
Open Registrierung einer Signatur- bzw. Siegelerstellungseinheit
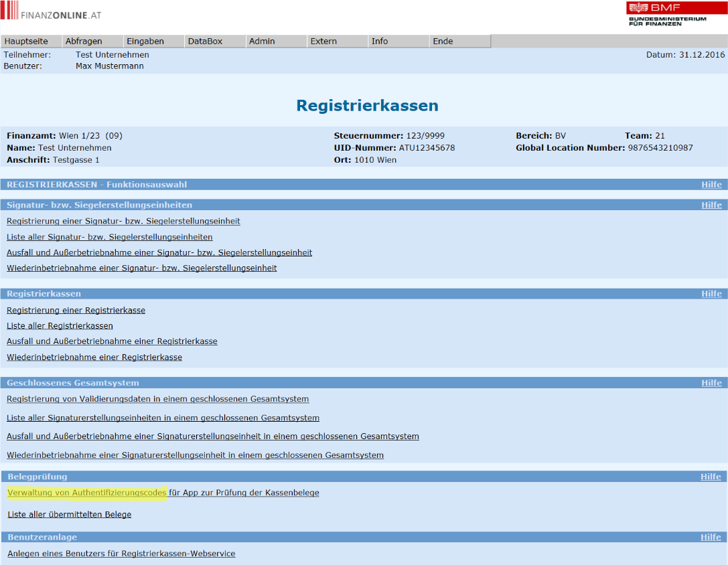123,221
